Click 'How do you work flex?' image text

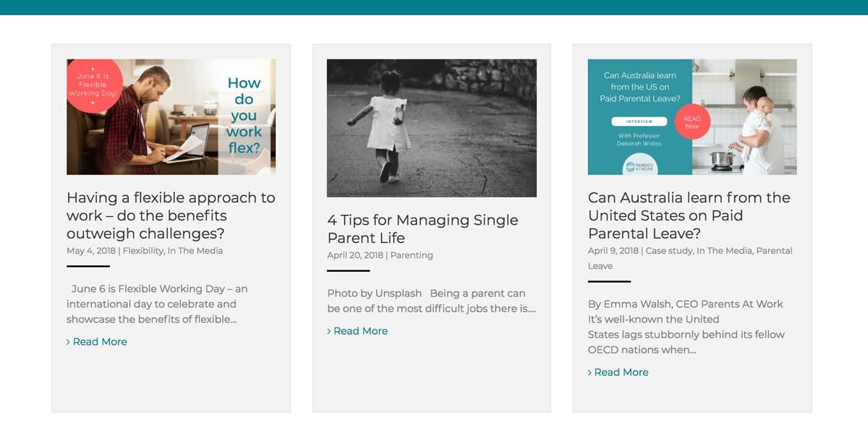[x=244, y=116]
